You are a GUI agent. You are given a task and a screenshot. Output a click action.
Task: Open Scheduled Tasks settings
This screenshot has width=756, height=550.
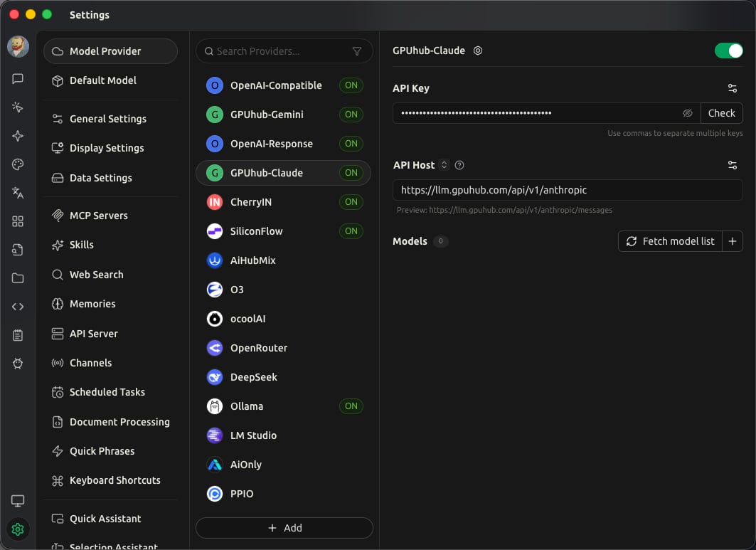[x=110, y=392]
